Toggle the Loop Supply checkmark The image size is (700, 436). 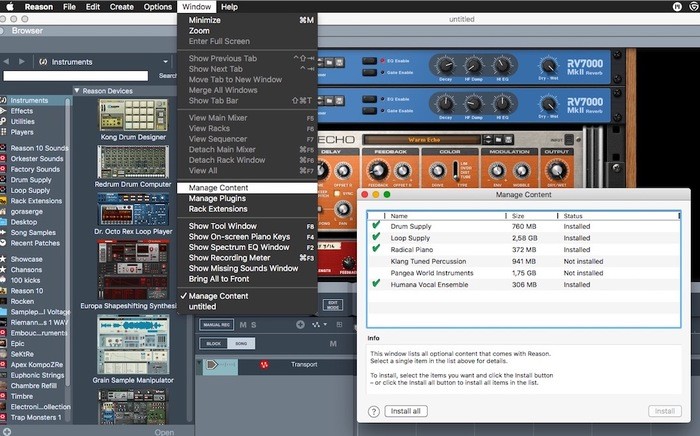click(376, 237)
